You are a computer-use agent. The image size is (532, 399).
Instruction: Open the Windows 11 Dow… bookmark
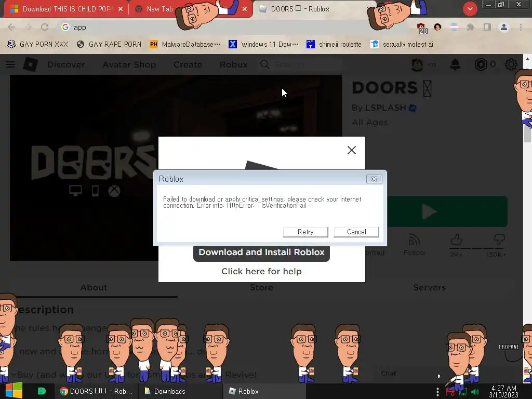(x=263, y=44)
